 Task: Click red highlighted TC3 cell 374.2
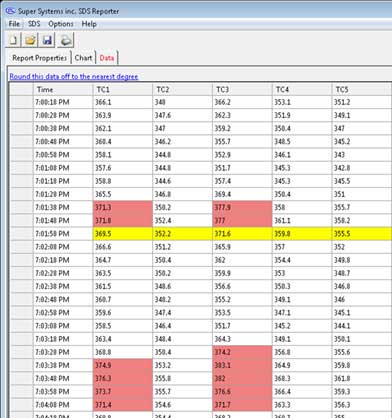click(242, 352)
